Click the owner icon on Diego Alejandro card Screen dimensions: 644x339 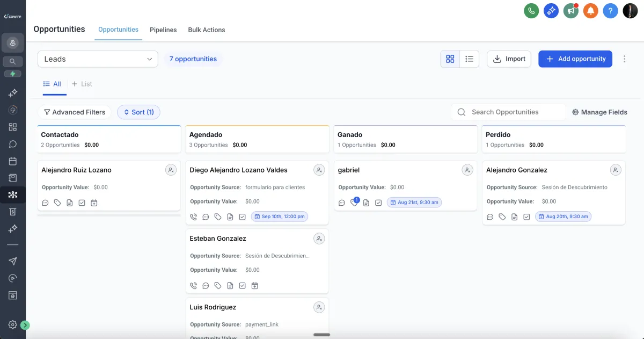click(x=319, y=170)
